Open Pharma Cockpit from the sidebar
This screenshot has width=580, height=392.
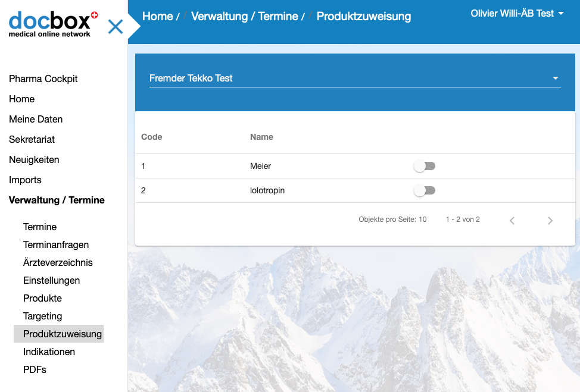[43, 79]
